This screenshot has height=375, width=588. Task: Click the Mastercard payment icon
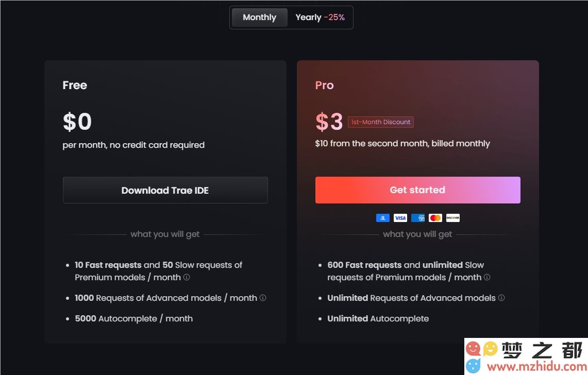(435, 218)
